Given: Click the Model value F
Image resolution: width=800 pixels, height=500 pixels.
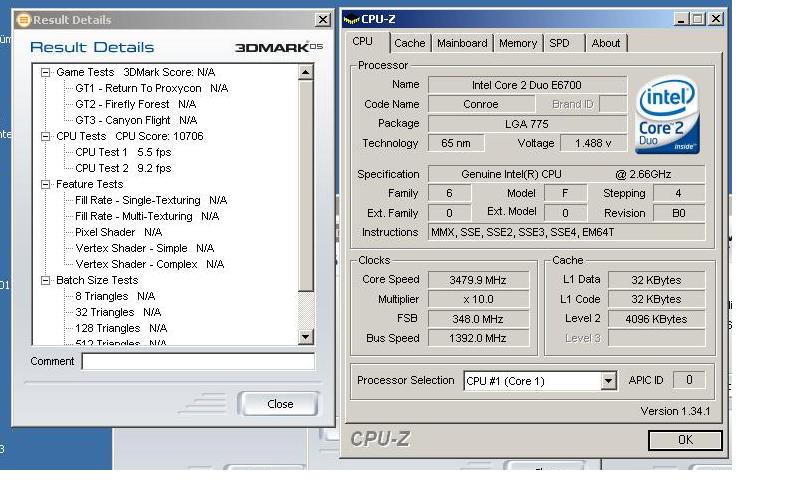Looking at the screenshot, I should click(565, 193).
